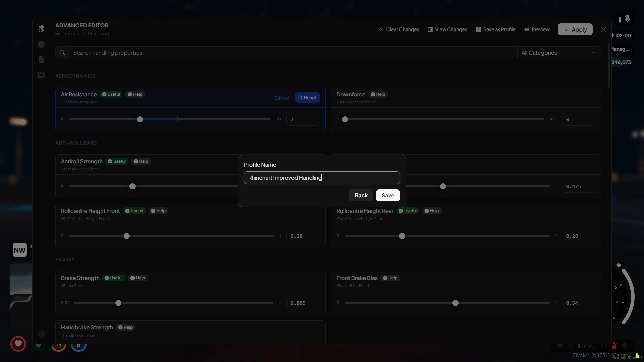Toggle Preview with the eye icon
Image resolution: width=644 pixels, height=362 pixels.
pyautogui.click(x=537, y=29)
